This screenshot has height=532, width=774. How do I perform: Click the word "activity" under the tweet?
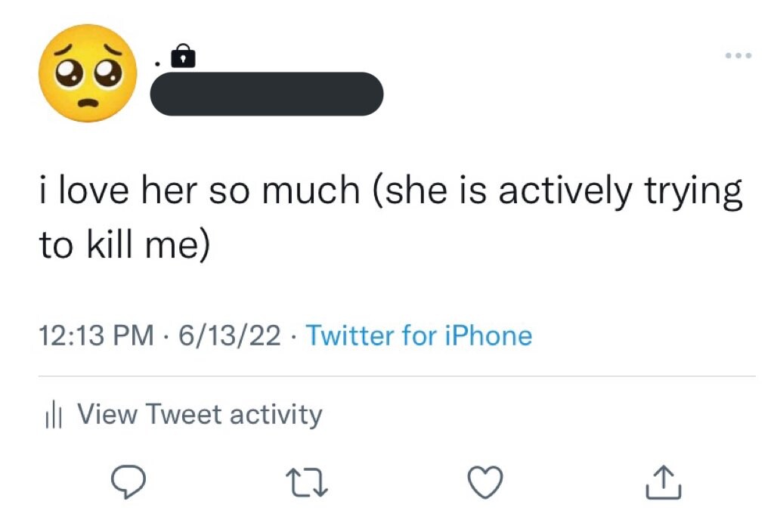tap(276, 414)
